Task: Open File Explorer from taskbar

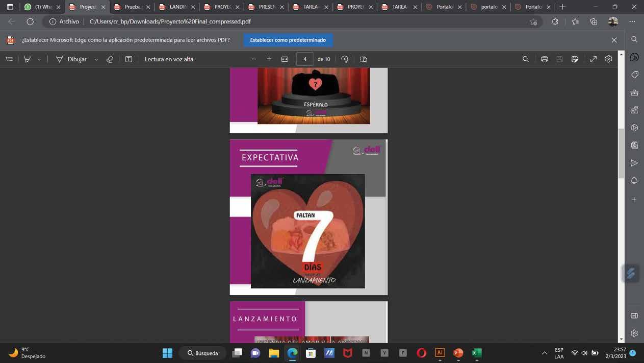Action: (x=274, y=353)
